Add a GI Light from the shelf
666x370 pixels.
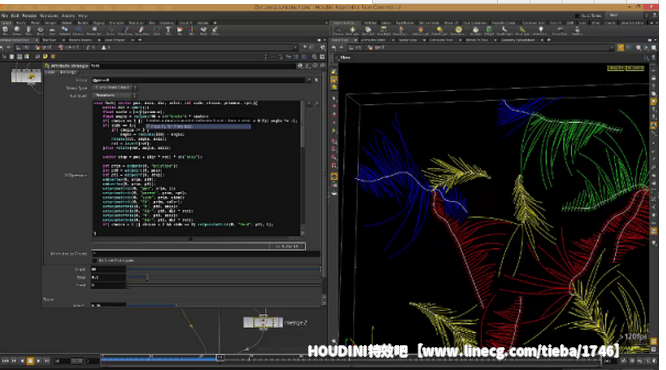(489, 31)
